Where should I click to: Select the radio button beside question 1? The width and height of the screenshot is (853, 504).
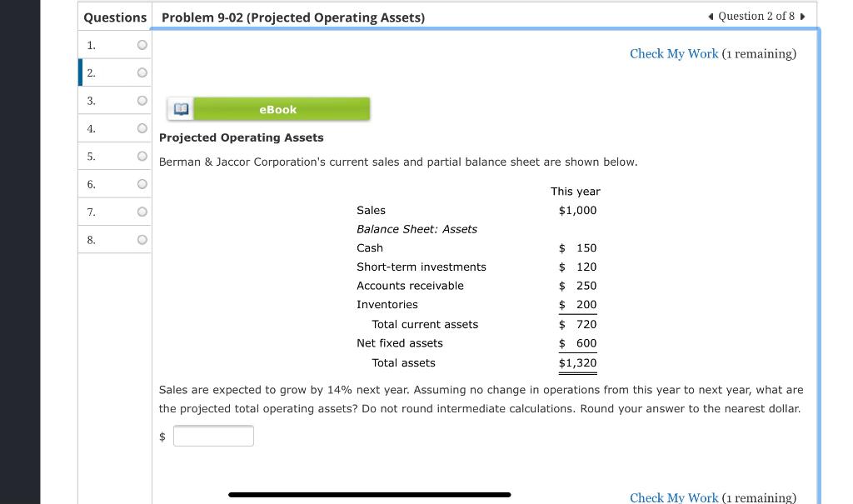click(142, 45)
